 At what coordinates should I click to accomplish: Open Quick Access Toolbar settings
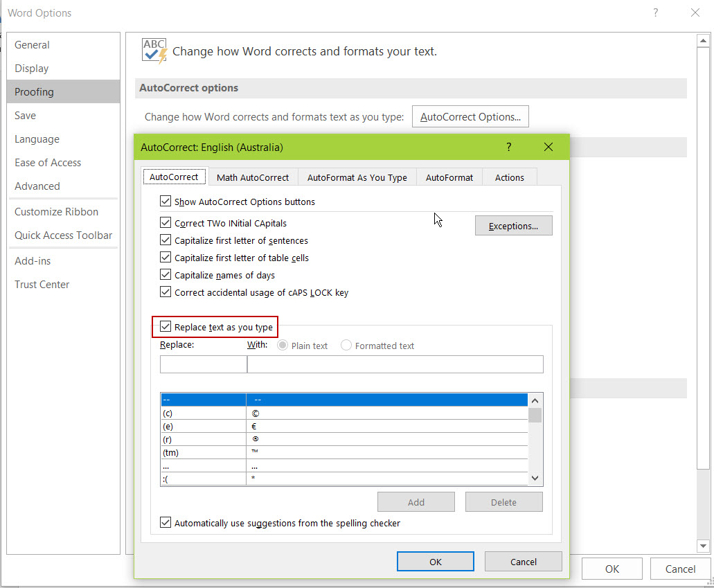pos(64,235)
